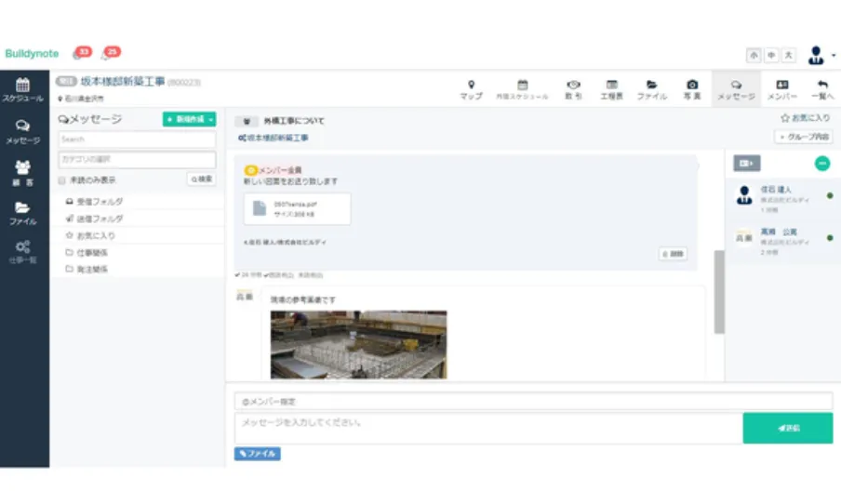
Task: Open the user account avatar menu
Action: [821, 55]
